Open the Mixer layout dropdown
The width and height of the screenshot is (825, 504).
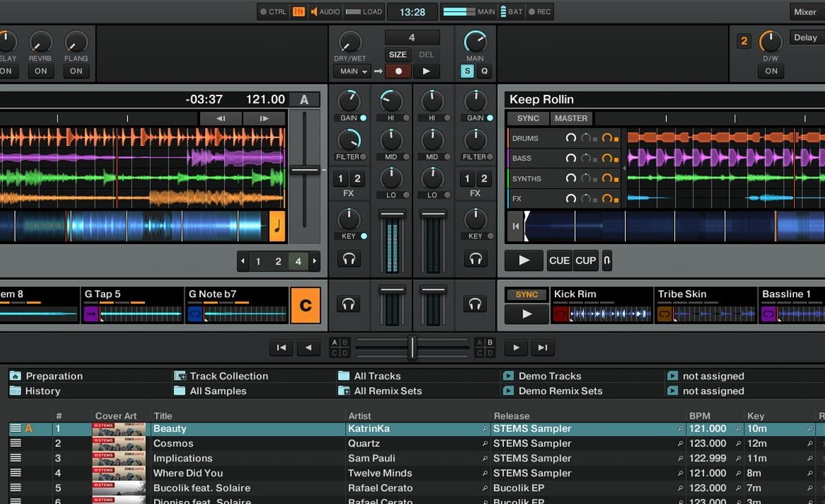pyautogui.click(x=805, y=12)
